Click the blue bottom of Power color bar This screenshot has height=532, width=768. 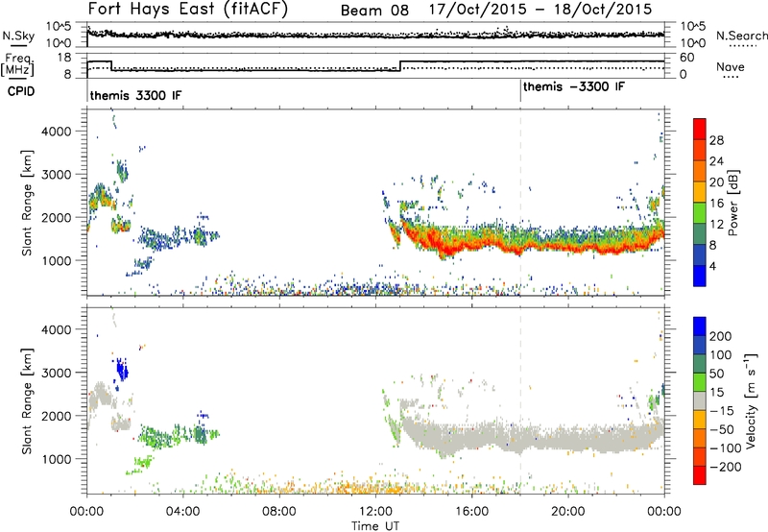point(700,276)
